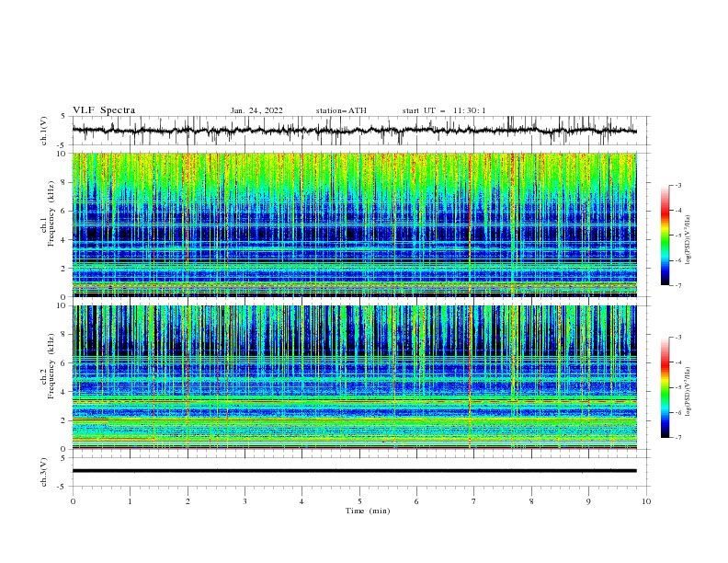Click the "-3" tick on ch.1 color bar
This screenshot has height=563, width=728.
click(677, 185)
